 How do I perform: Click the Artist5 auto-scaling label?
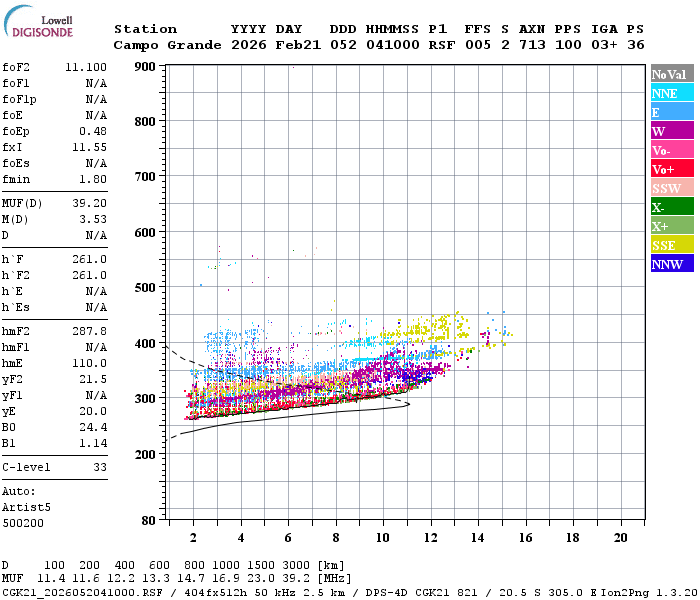click(26, 508)
